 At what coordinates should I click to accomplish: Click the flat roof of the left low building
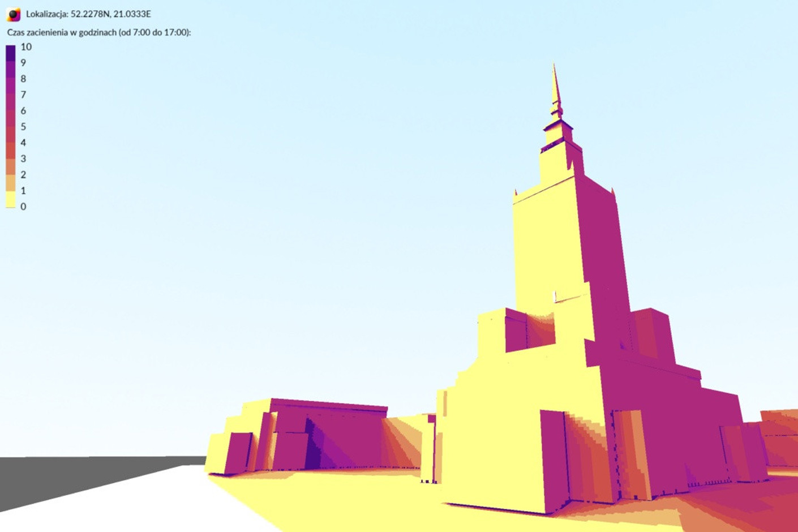tap(328, 404)
